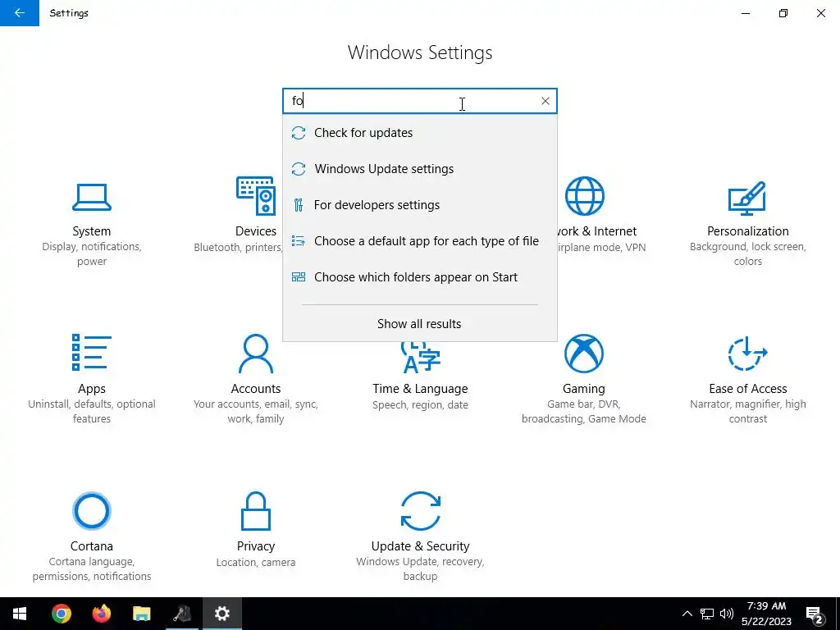
Task: Launch Chrome from the taskbar
Action: click(62, 614)
